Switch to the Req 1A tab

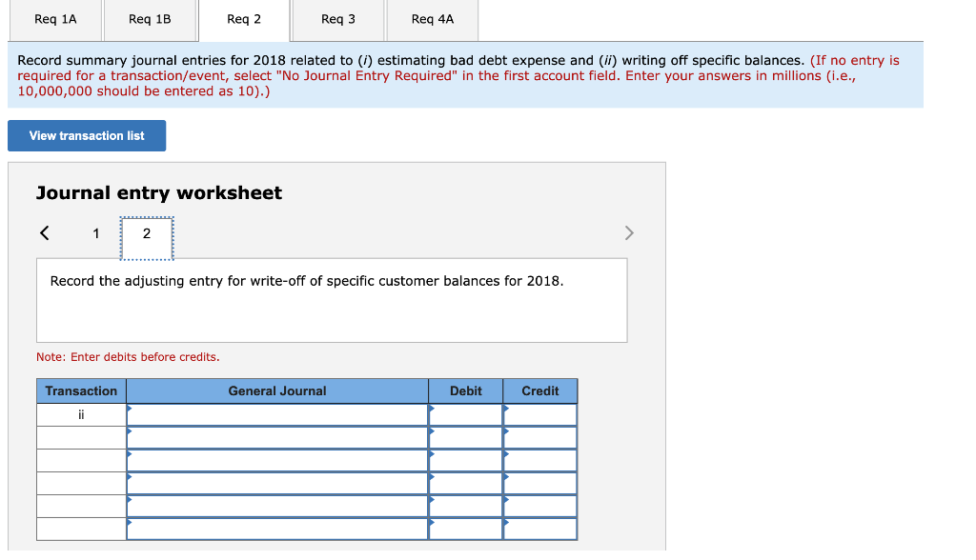click(53, 19)
